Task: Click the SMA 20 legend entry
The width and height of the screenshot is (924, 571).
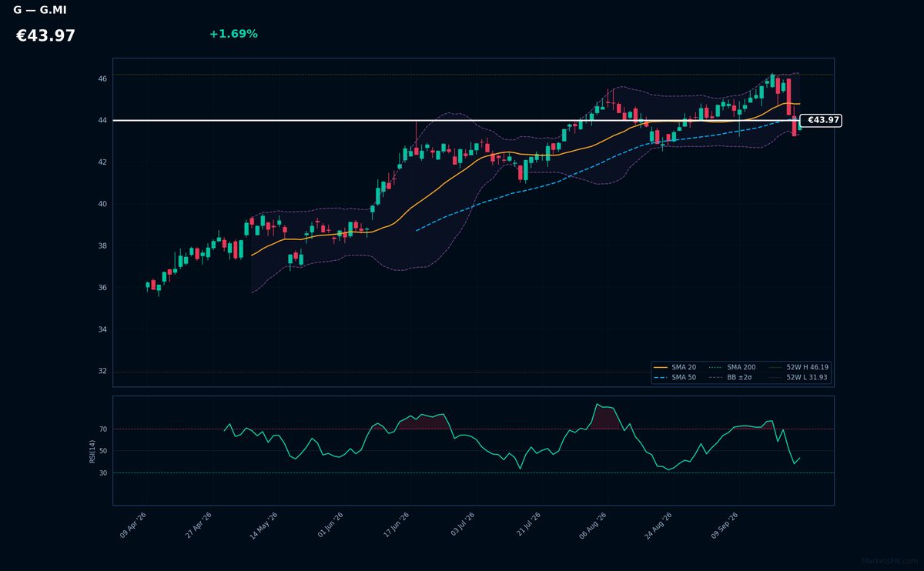Action: [x=675, y=368]
